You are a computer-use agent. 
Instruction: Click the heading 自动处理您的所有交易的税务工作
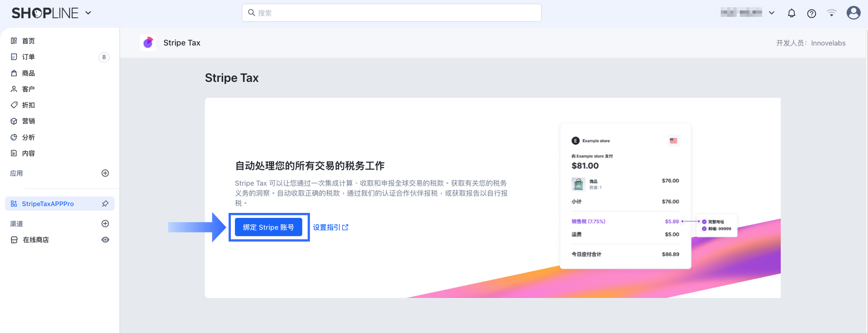pos(310,166)
